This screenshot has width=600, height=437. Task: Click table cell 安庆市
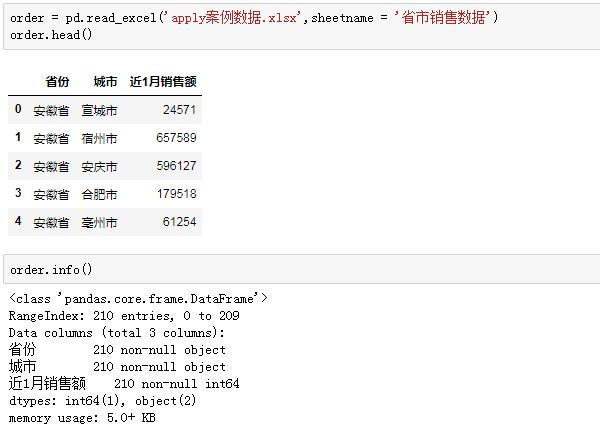99,166
